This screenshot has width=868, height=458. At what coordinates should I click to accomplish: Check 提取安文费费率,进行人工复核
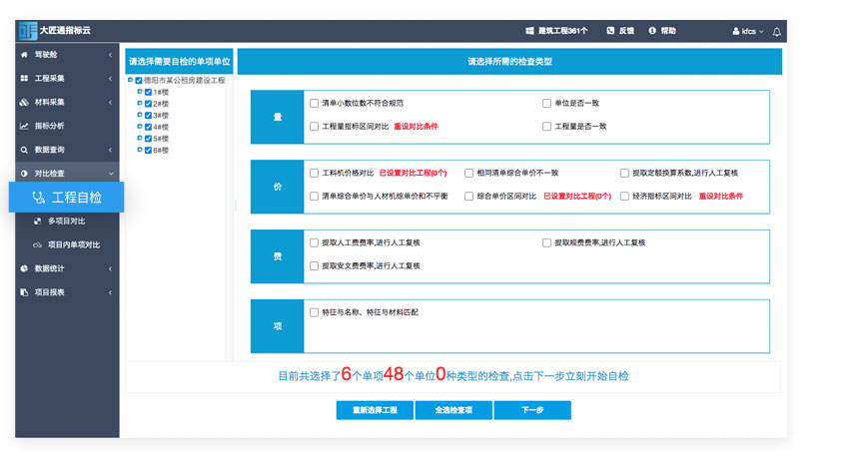pyautogui.click(x=314, y=266)
